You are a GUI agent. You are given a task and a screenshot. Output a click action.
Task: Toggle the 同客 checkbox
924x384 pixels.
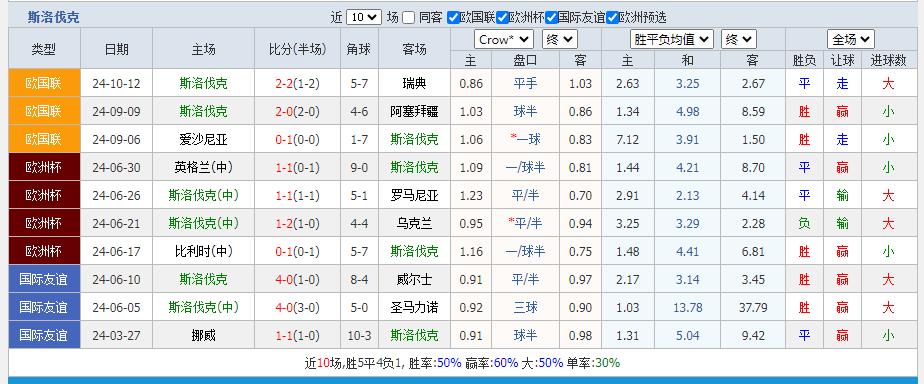point(408,18)
